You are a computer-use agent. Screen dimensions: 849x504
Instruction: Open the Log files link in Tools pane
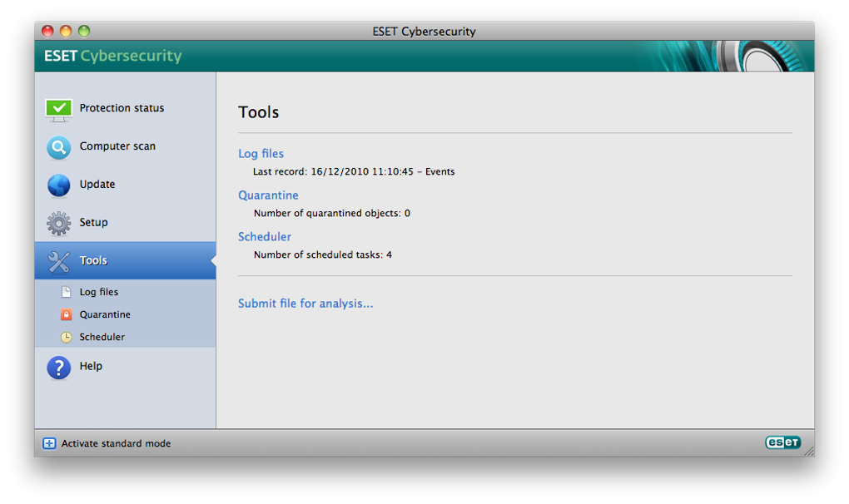pyautogui.click(x=261, y=154)
